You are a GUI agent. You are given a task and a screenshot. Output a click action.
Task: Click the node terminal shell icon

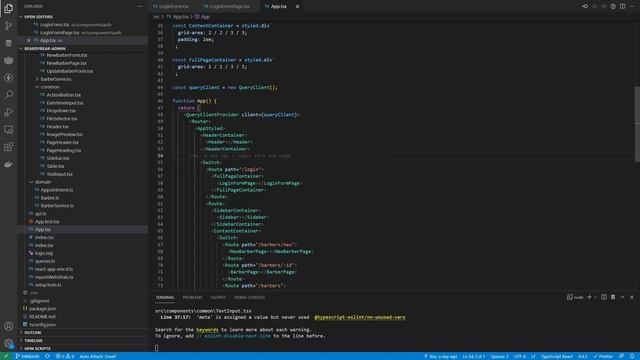pyautogui.click(x=570, y=297)
